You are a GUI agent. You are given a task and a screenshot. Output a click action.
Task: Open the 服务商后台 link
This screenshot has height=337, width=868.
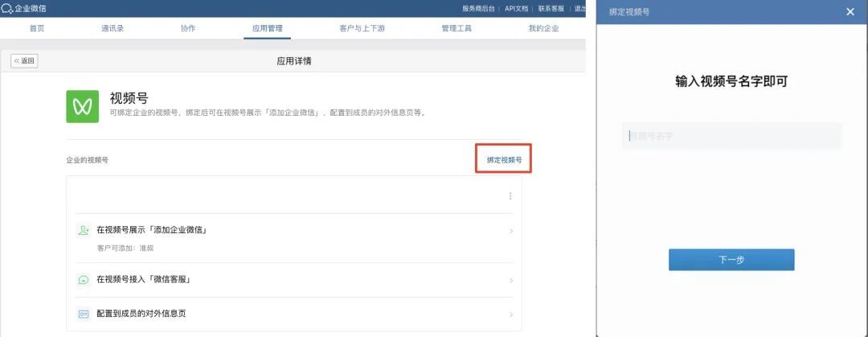[x=479, y=8]
